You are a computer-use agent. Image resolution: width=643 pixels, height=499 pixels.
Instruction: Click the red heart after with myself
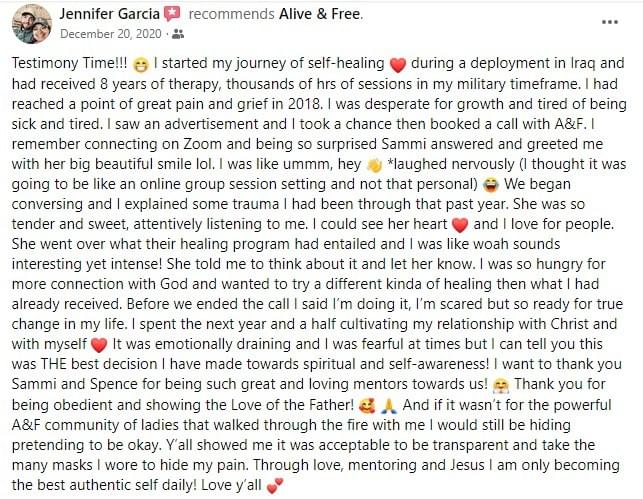coord(99,345)
